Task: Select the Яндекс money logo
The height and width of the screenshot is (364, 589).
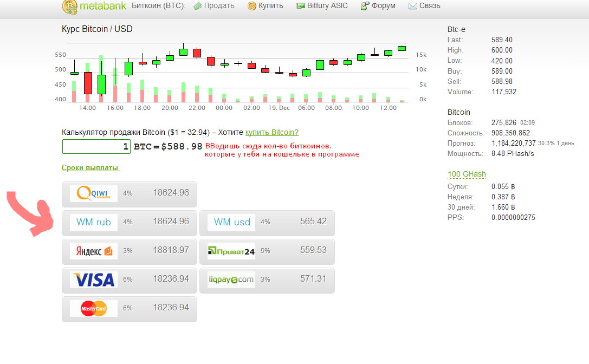Action: (94, 251)
